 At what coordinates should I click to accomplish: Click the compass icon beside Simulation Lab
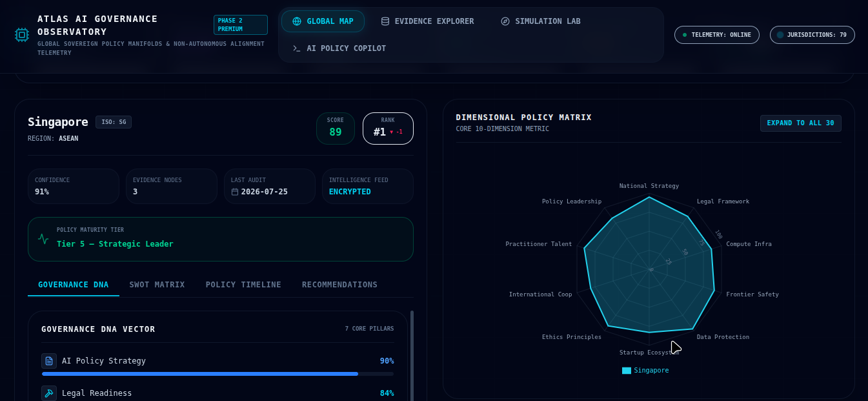(x=505, y=21)
